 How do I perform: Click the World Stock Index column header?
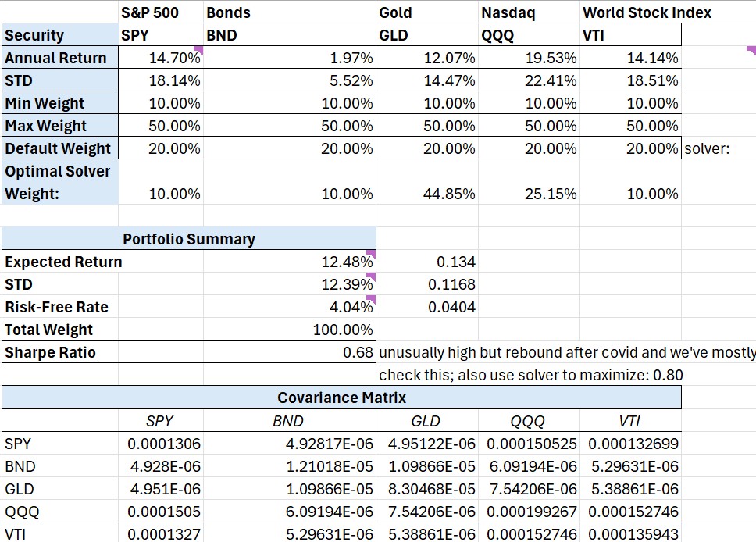pos(647,12)
